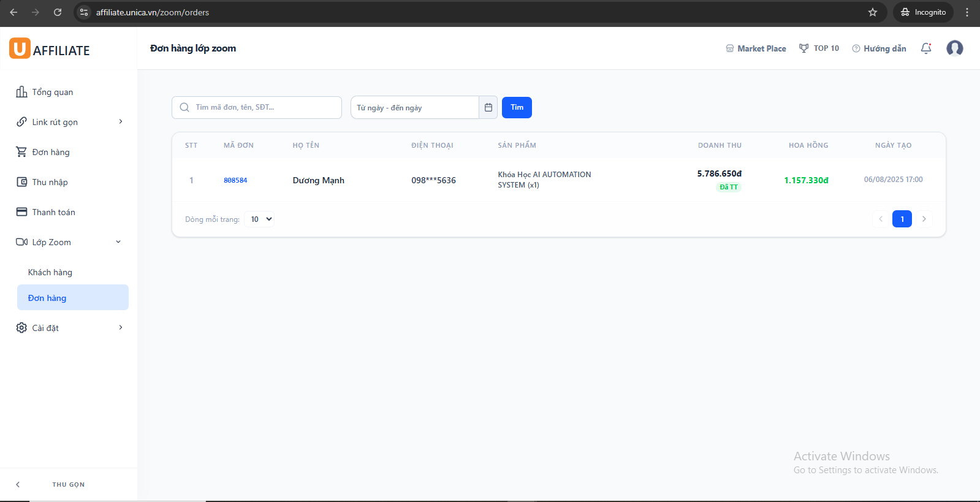
Task: Go back using browser back arrow
Action: click(13, 12)
